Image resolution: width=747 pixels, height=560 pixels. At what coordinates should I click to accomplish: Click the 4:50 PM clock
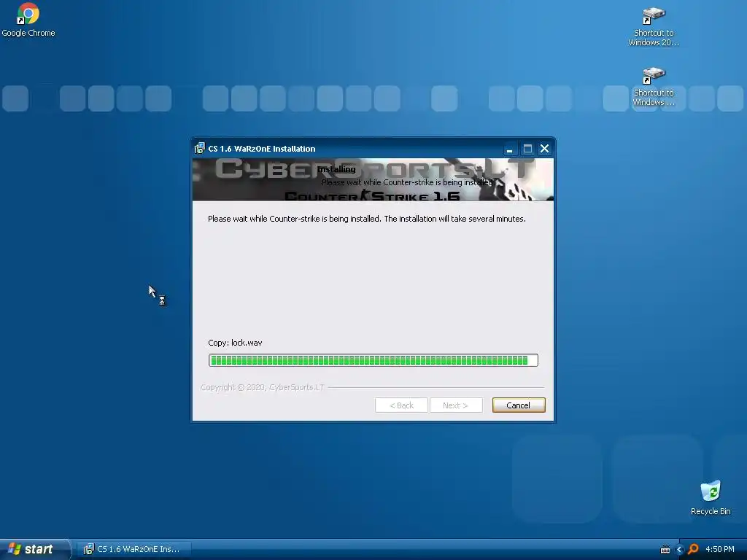[x=719, y=549]
